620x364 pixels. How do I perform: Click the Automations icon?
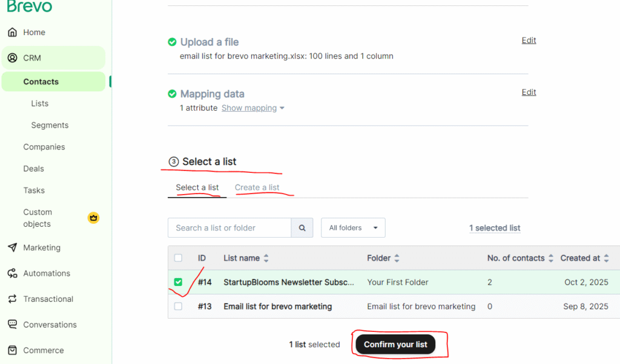pyautogui.click(x=12, y=273)
